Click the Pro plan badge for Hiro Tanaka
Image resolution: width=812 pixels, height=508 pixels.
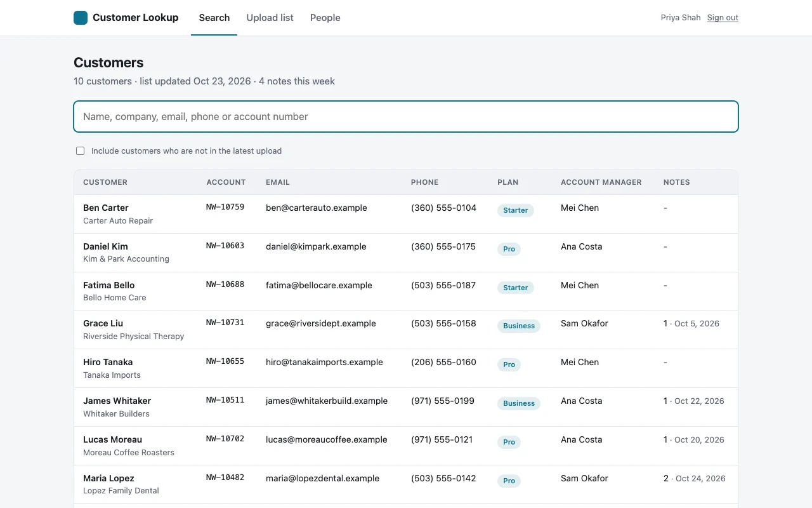[x=509, y=364]
